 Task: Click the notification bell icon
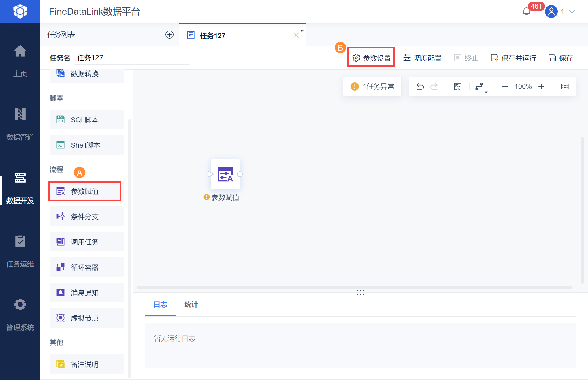pos(526,12)
